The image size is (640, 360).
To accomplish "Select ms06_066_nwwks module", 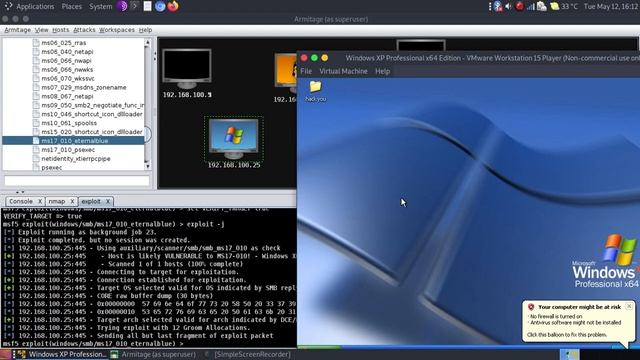I will (67, 70).
